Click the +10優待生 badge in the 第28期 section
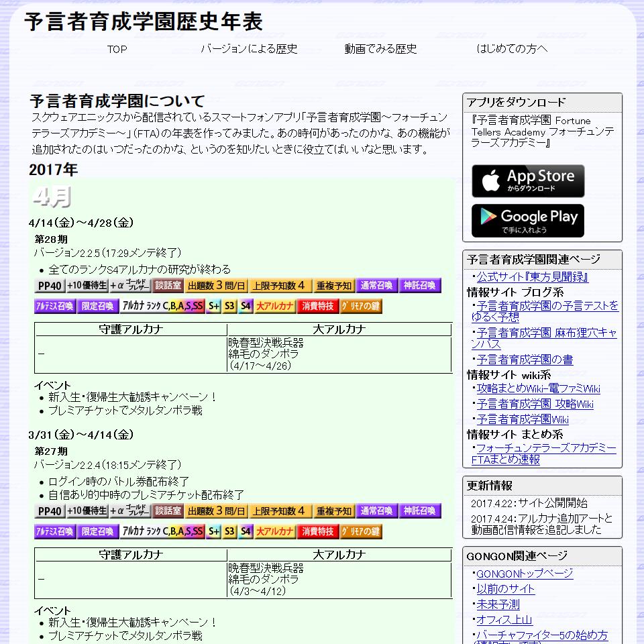The height and width of the screenshot is (644, 644). pos(87,286)
